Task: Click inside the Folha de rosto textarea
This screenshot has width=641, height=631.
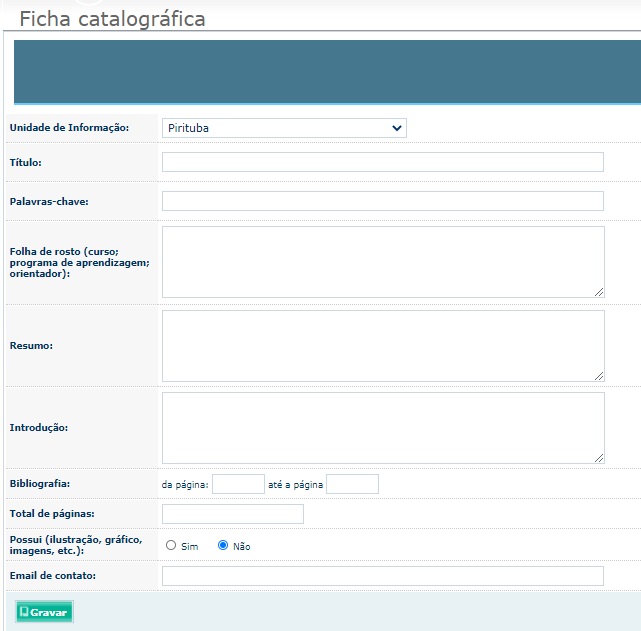Action: [383, 262]
